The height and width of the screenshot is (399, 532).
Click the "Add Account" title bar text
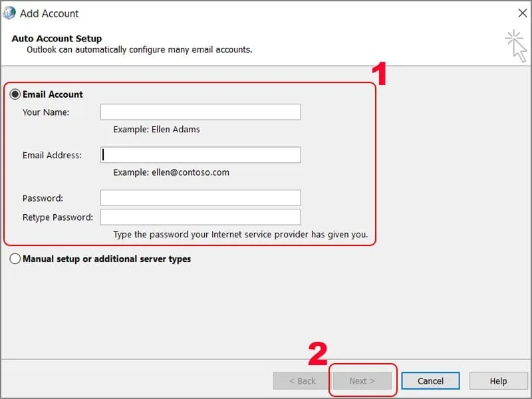click(49, 13)
